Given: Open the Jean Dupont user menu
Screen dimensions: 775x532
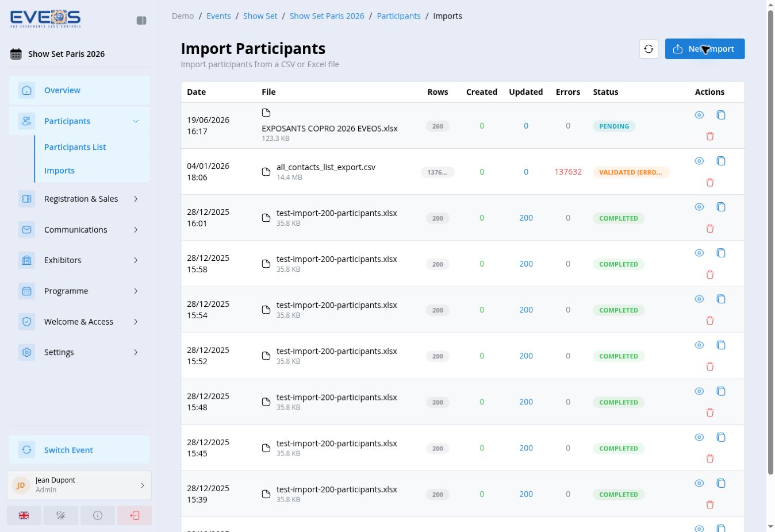Looking at the screenshot, I should click(x=79, y=485).
